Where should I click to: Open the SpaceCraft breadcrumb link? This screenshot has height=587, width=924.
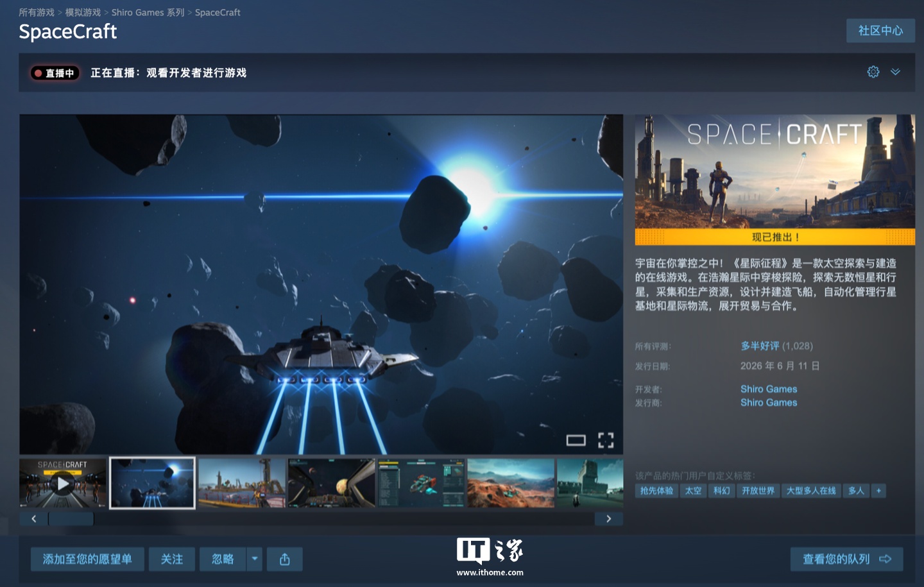218,12
